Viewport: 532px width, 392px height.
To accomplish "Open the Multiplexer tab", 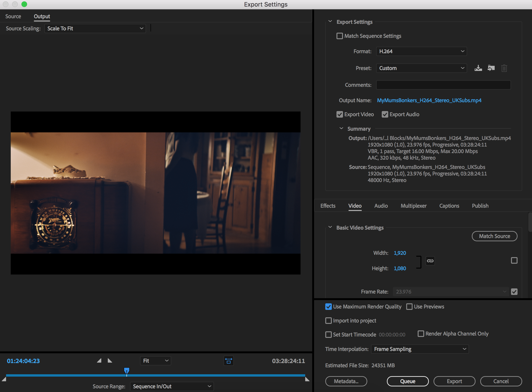I will (x=413, y=206).
